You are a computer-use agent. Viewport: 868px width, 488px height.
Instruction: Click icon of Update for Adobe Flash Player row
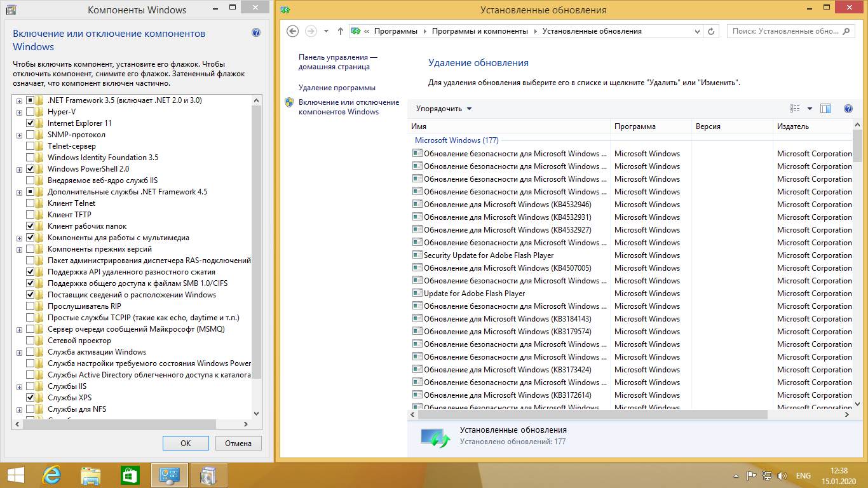point(417,293)
